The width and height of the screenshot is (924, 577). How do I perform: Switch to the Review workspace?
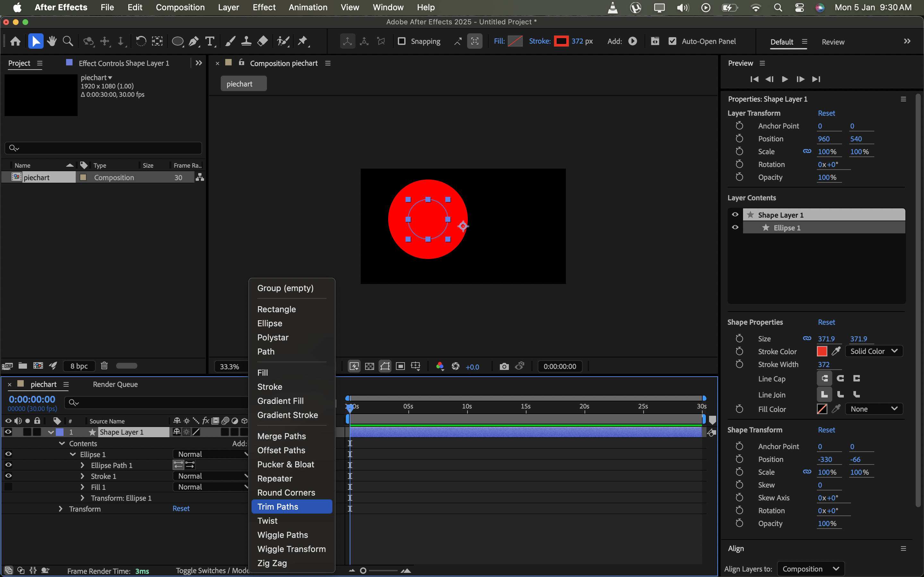point(833,42)
